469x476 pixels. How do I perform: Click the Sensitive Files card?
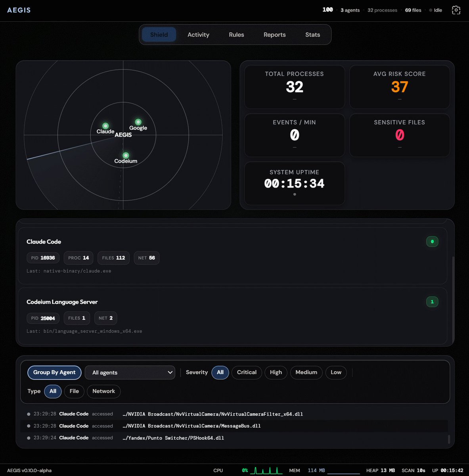[x=399, y=135]
